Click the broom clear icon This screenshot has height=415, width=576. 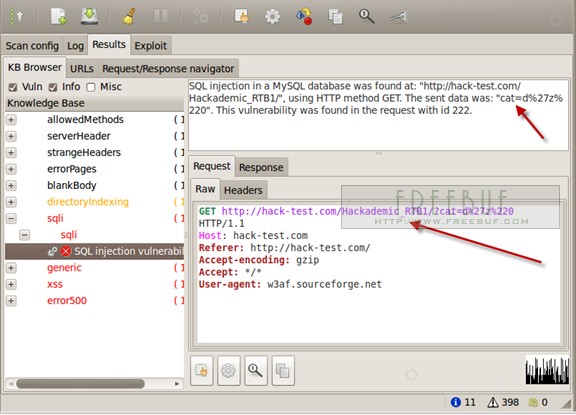[129, 17]
